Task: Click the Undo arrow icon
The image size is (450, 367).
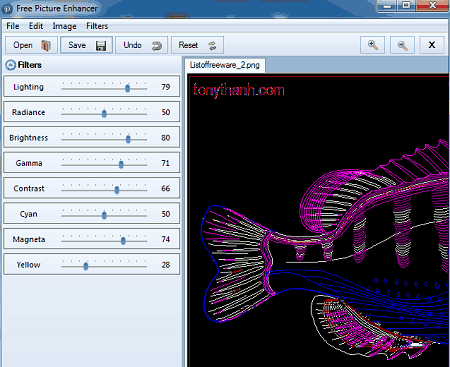Action: tap(157, 46)
